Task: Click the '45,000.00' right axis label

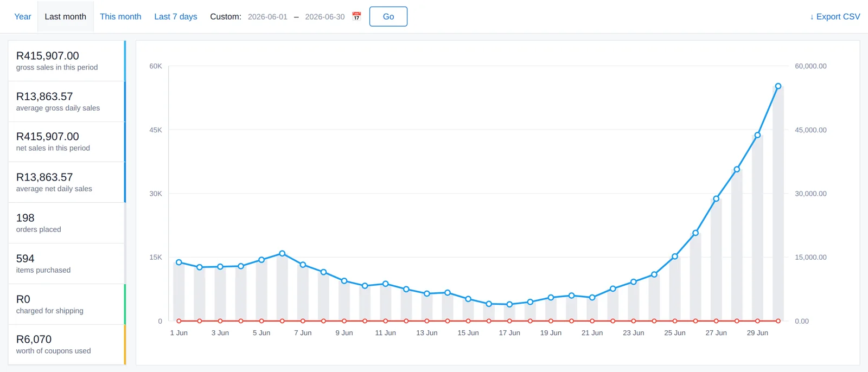Action: click(x=810, y=130)
